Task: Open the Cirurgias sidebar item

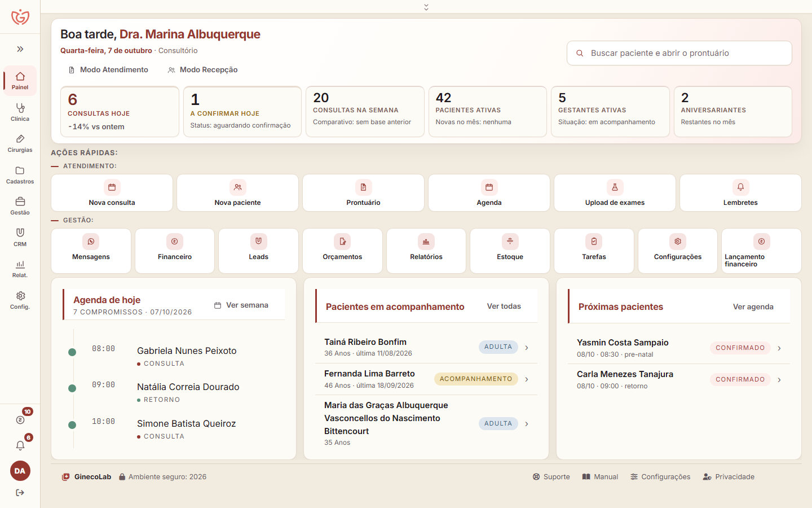Action: click(x=20, y=143)
